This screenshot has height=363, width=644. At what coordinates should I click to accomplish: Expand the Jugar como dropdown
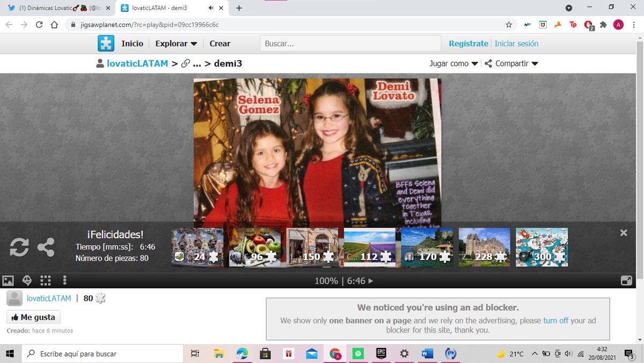click(x=453, y=63)
